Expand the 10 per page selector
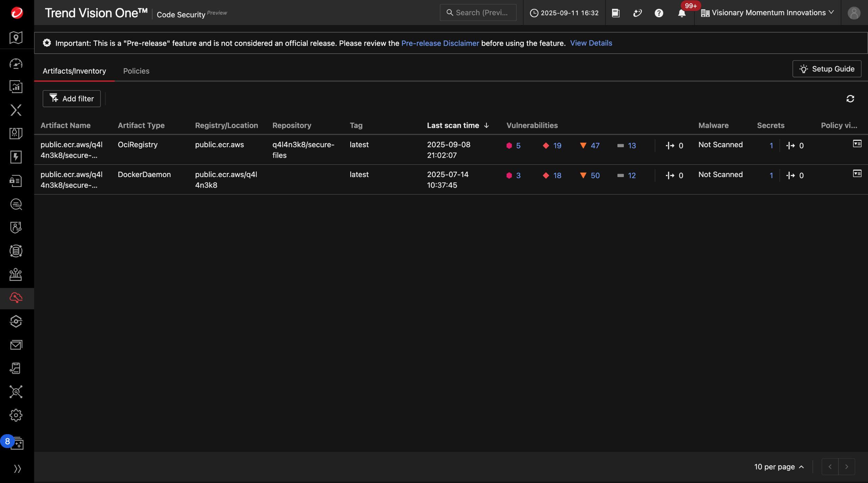This screenshot has height=483, width=868. [779, 467]
